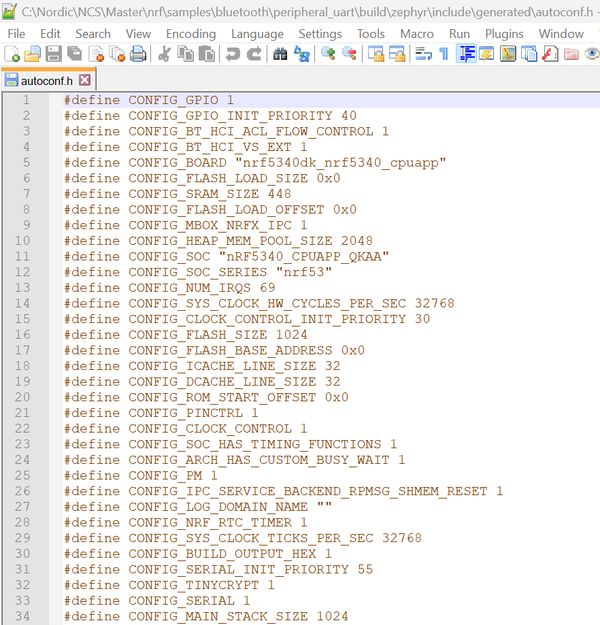Open the Encoding menu
The height and width of the screenshot is (625, 600).
(x=191, y=34)
